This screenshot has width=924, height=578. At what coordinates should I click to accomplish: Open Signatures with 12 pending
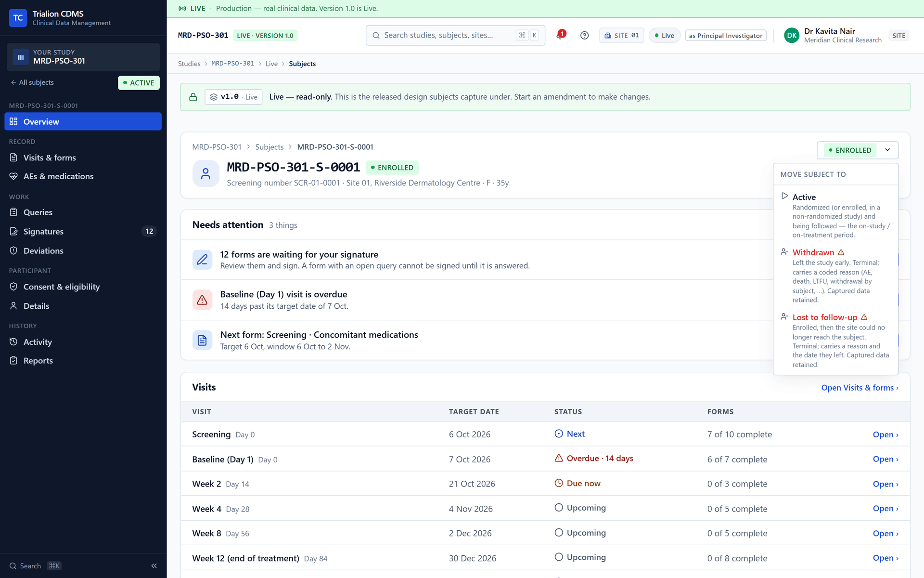pos(83,232)
